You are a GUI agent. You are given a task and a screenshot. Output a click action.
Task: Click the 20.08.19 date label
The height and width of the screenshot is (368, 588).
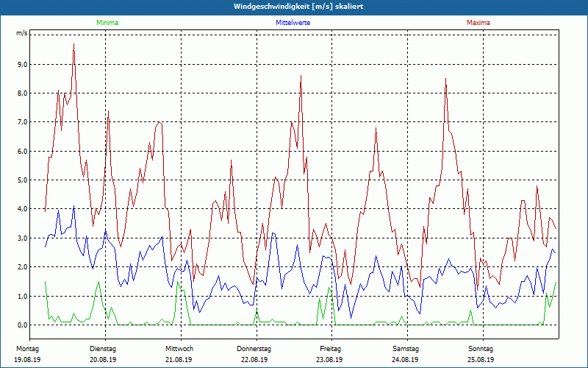click(x=103, y=360)
